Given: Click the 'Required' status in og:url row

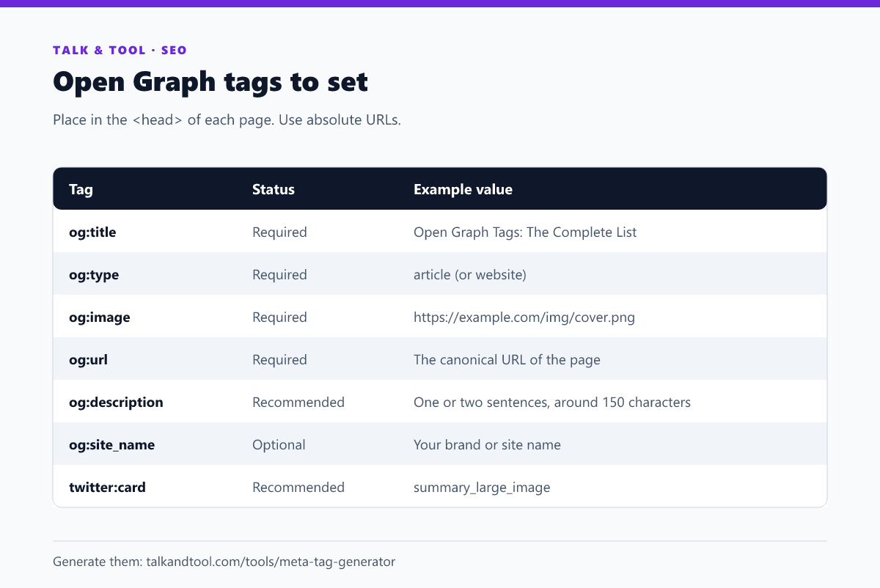Looking at the screenshot, I should (x=279, y=360).
